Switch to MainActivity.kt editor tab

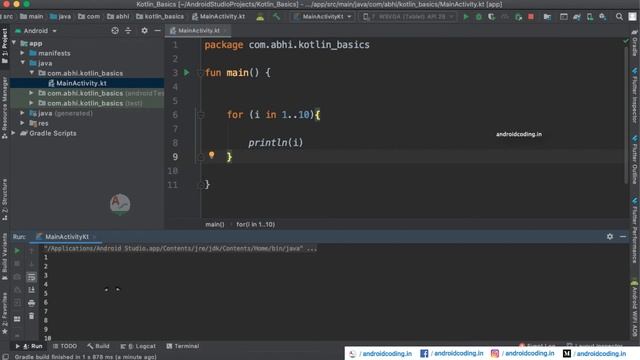[x=198, y=31]
